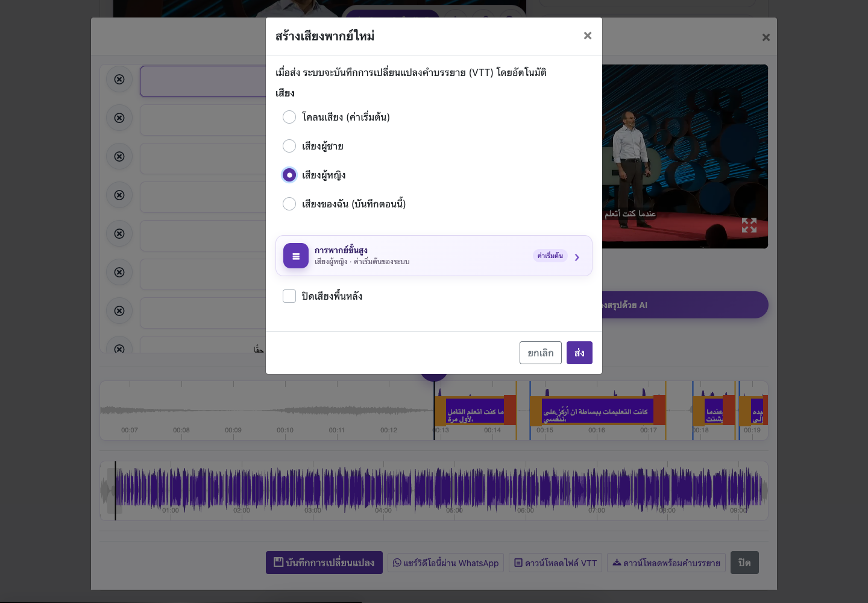This screenshot has width=868, height=603.
Task: Click the ยกเลิก button
Action: tap(541, 353)
